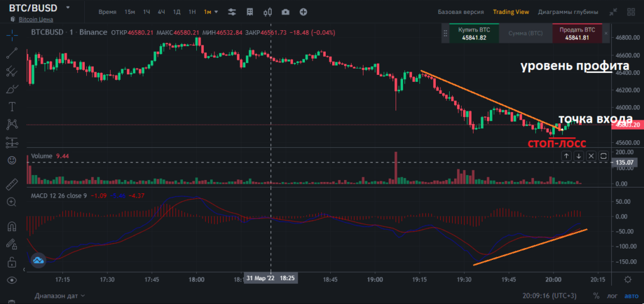Take a chart snapshot with camera icon
The image size is (644, 304).
[286, 12]
